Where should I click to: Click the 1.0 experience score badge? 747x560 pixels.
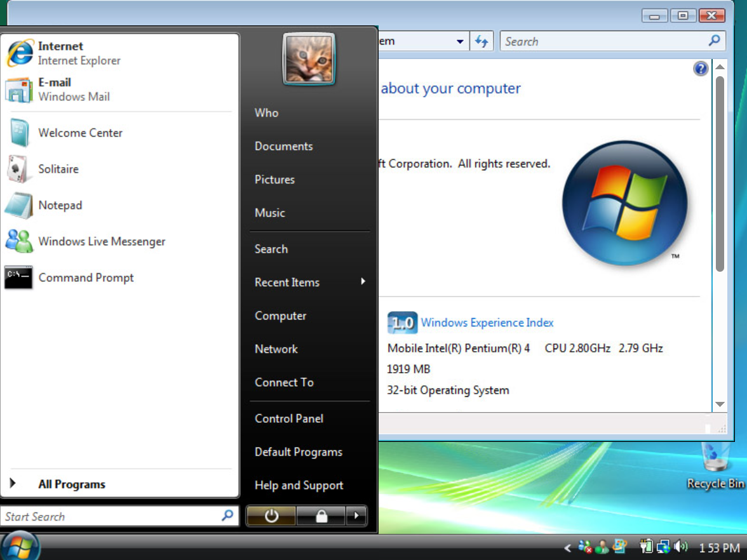(x=402, y=323)
